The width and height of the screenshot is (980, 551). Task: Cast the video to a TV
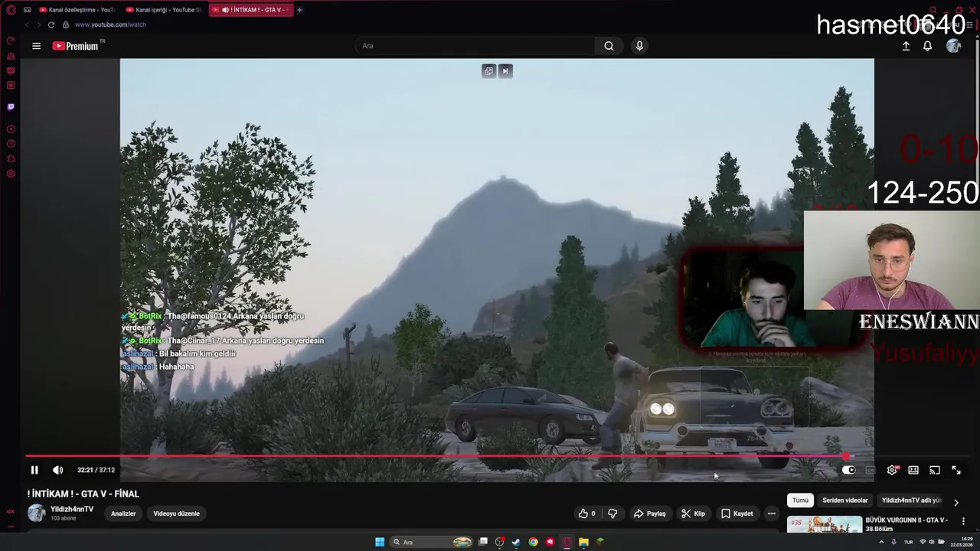(x=935, y=470)
